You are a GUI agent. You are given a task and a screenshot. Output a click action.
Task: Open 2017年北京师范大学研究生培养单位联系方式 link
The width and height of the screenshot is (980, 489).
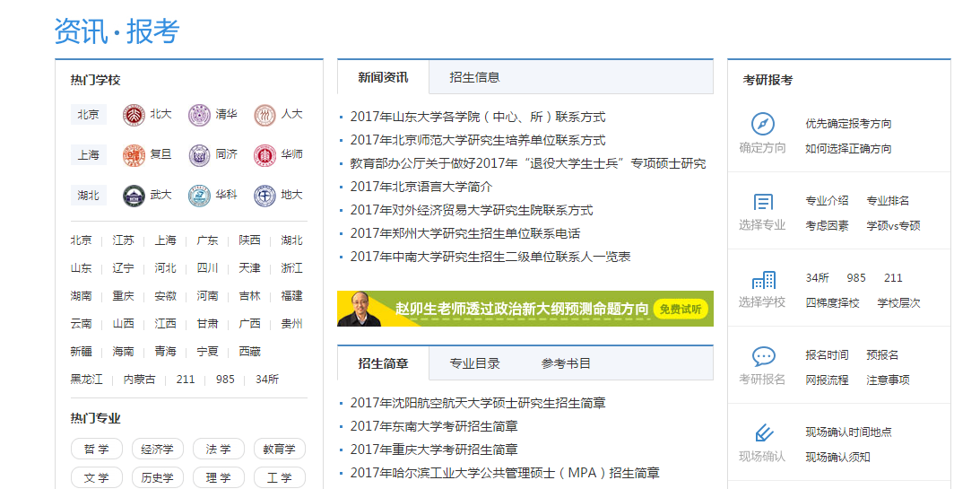point(478,140)
